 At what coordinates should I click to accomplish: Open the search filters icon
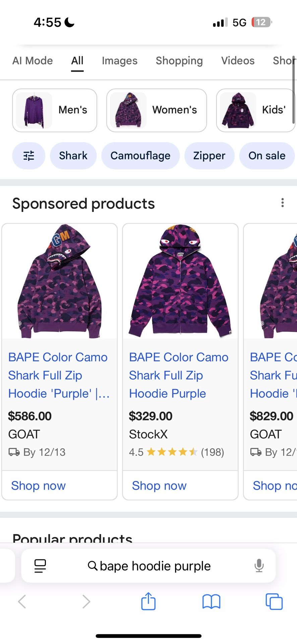(28, 156)
